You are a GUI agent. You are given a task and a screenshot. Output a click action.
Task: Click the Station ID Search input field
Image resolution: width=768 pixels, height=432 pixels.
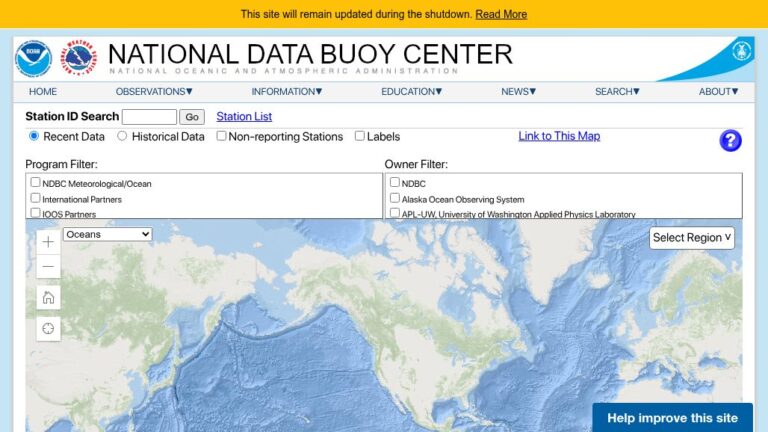point(149,117)
